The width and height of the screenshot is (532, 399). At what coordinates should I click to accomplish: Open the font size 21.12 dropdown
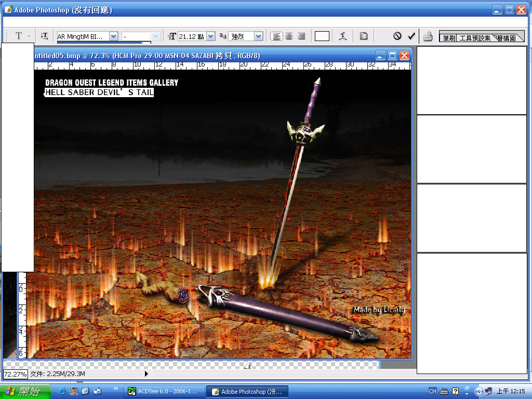point(210,36)
